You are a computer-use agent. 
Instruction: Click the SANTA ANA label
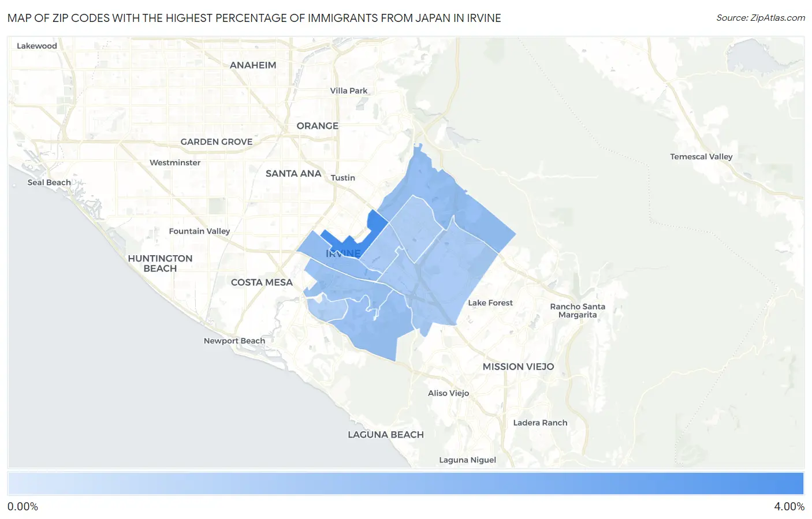click(x=293, y=173)
